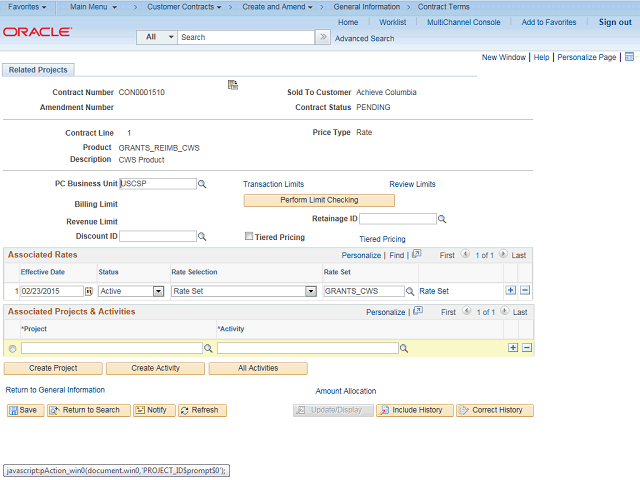640x480 pixels.
Task: Click the contract document icon beside Contract Number
Action: (x=233, y=85)
